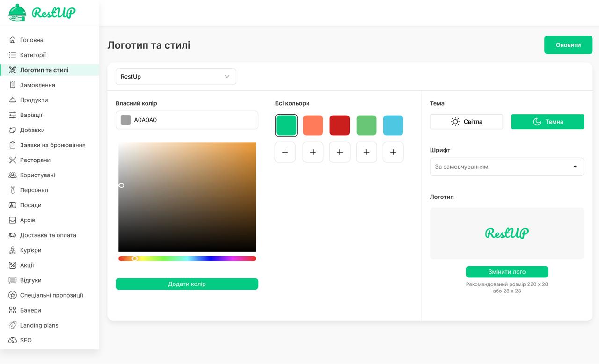599x364 pixels.
Task: Click the first plus add-color tile
Action: click(x=285, y=152)
